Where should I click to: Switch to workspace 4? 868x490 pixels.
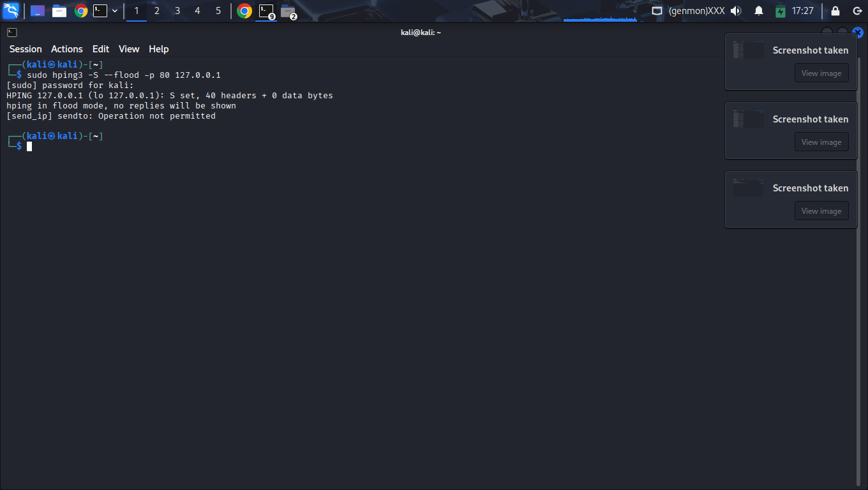pyautogui.click(x=197, y=11)
